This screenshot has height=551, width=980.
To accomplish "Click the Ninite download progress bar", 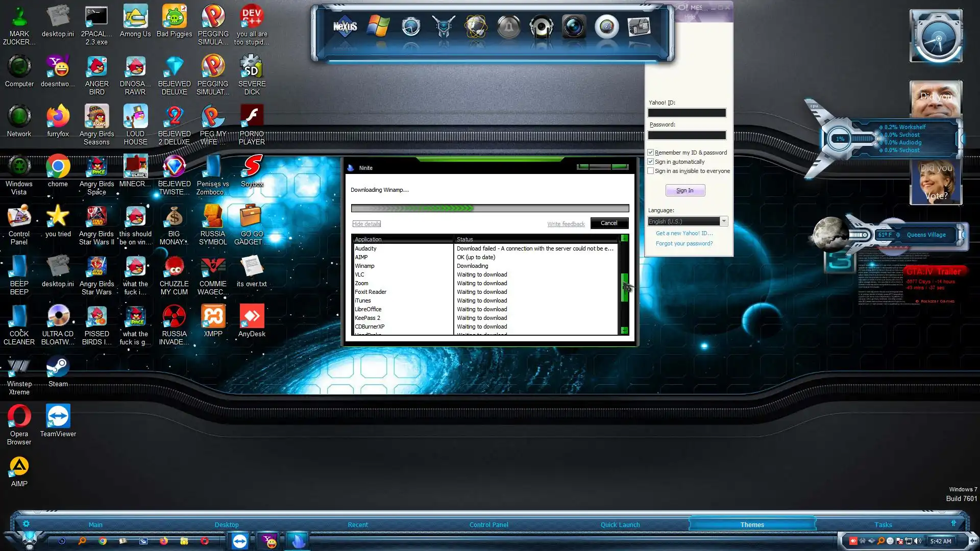I will click(x=489, y=208).
